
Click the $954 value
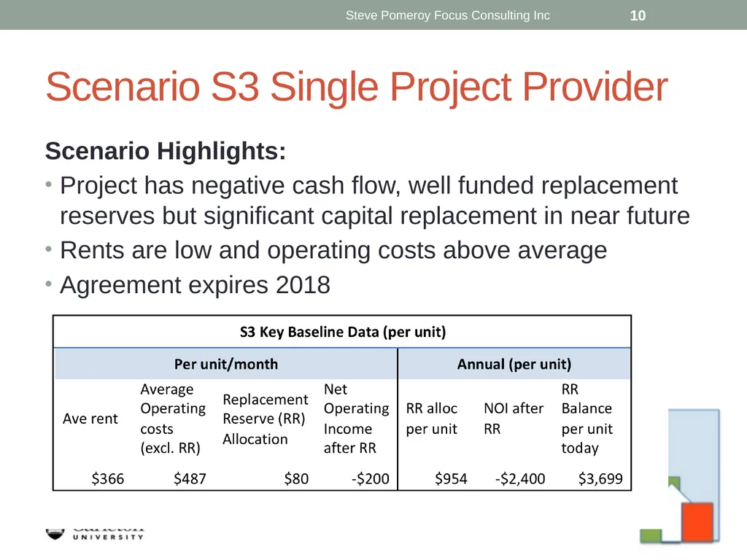point(451,478)
